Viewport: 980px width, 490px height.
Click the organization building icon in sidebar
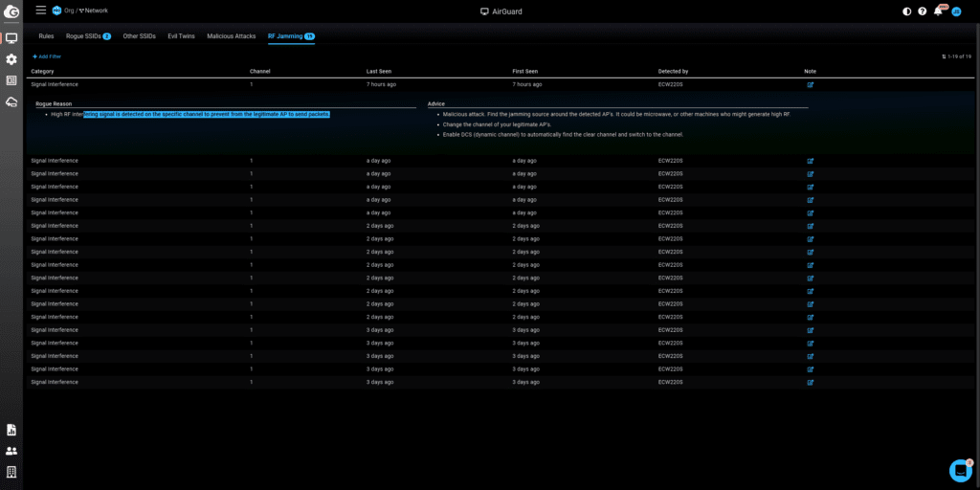pyautogui.click(x=11, y=472)
